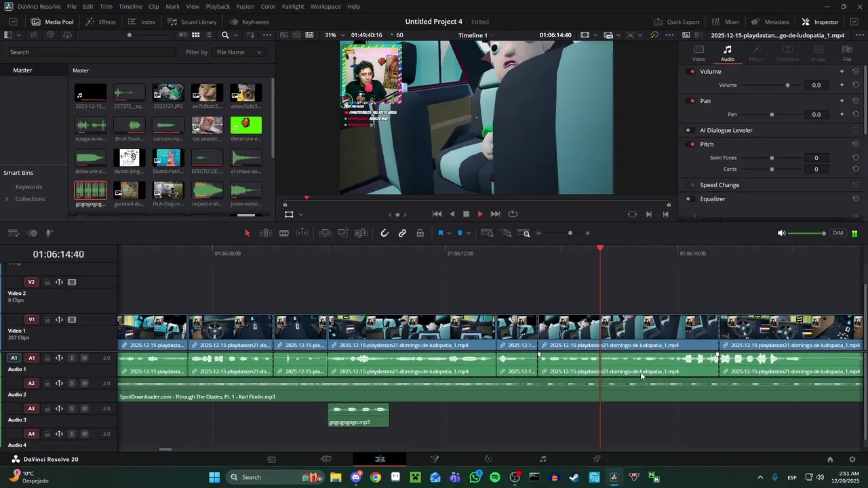Open Filter by File Name dropdown
Viewport: 868px width, 488px height.
(x=239, y=52)
